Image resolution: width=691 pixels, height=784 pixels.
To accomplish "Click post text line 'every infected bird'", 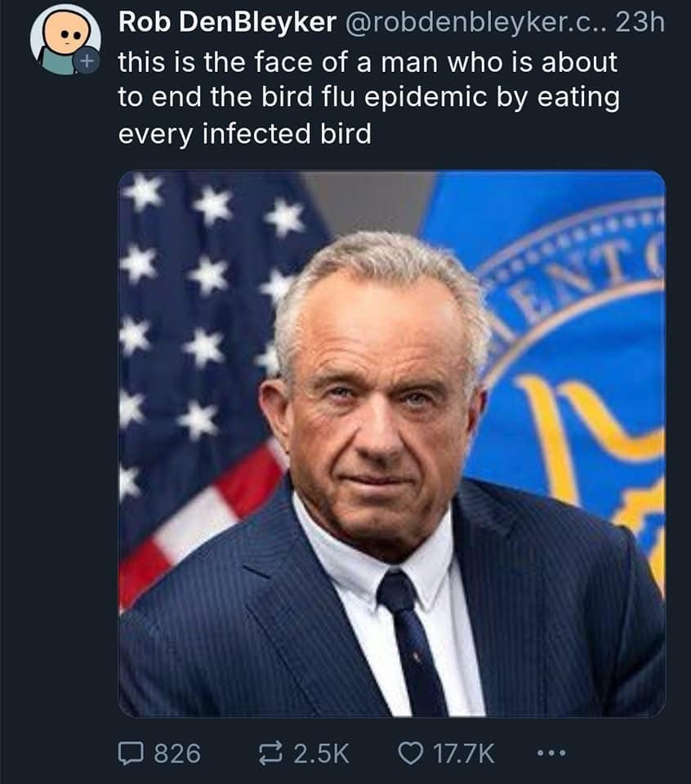I will coord(245,134).
